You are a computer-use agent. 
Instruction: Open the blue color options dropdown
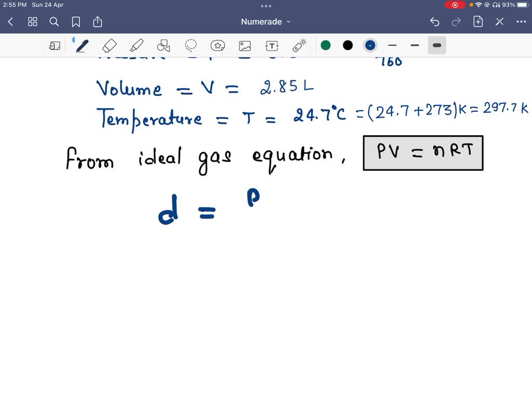click(370, 45)
